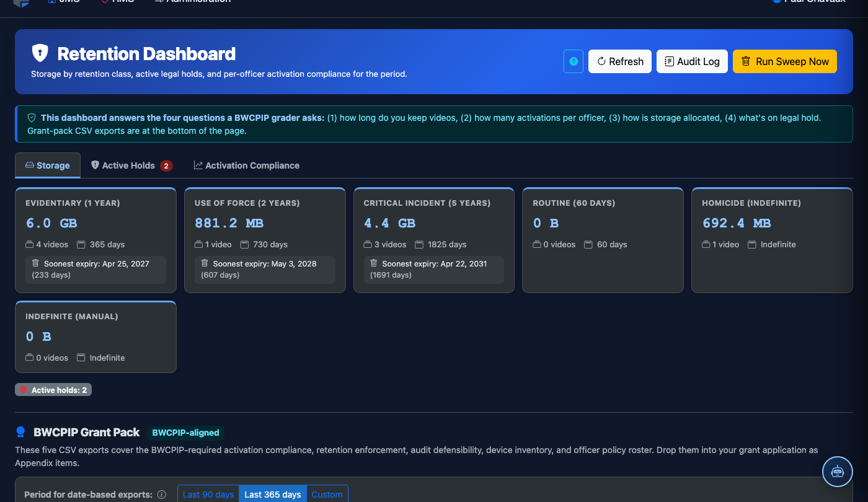868x502 pixels.
Task: Click the 692.4 MB Homicide value
Action: (737, 223)
